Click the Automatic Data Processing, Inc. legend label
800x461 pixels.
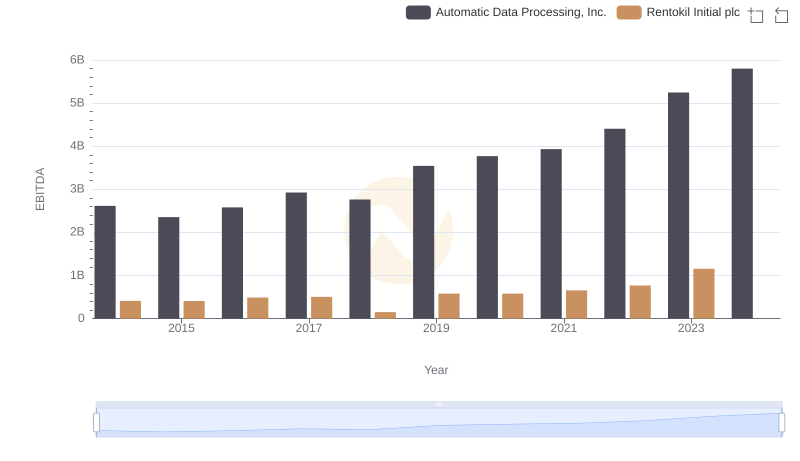[x=520, y=12]
